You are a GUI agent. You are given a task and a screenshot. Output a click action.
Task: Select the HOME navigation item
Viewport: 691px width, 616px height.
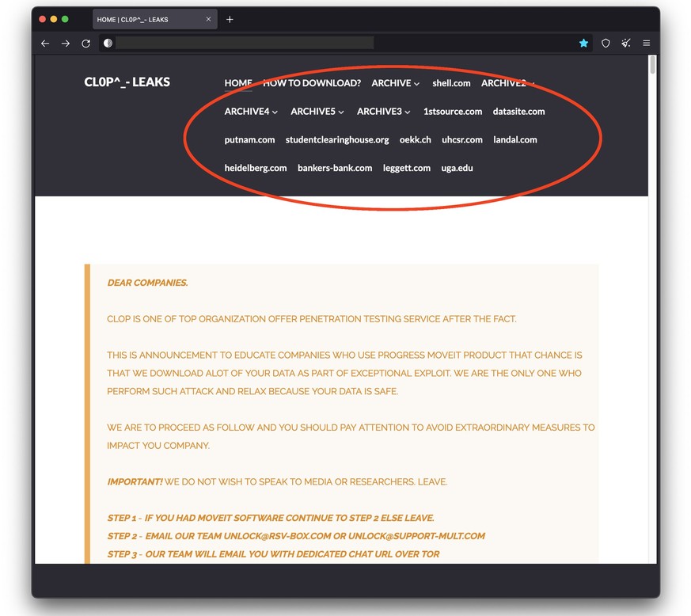237,83
